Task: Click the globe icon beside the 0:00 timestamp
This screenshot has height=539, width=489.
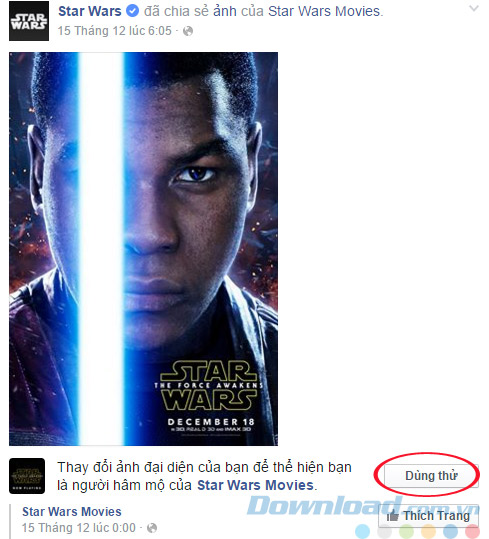Action: 152,528
